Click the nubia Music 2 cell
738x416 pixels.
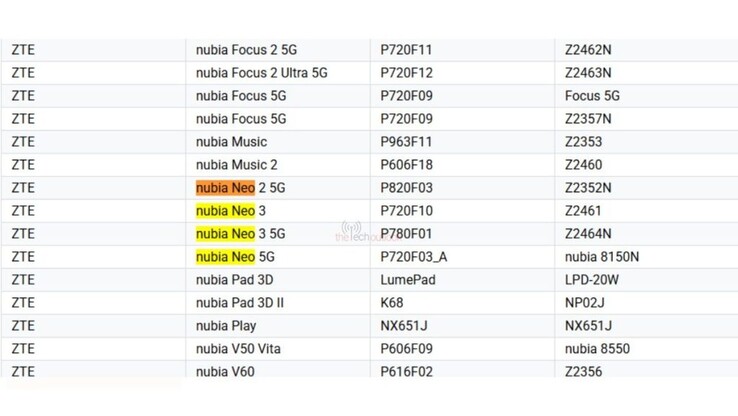click(x=237, y=165)
